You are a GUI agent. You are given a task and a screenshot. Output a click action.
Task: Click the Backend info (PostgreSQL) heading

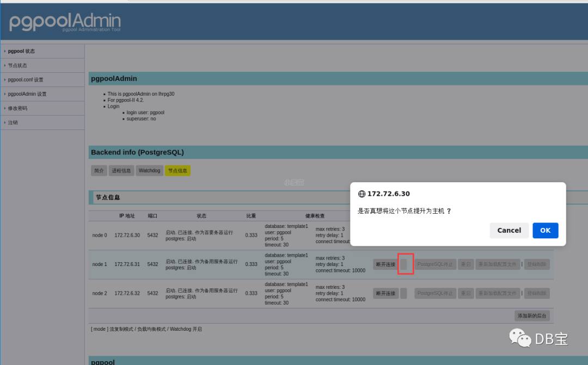pyautogui.click(x=138, y=152)
